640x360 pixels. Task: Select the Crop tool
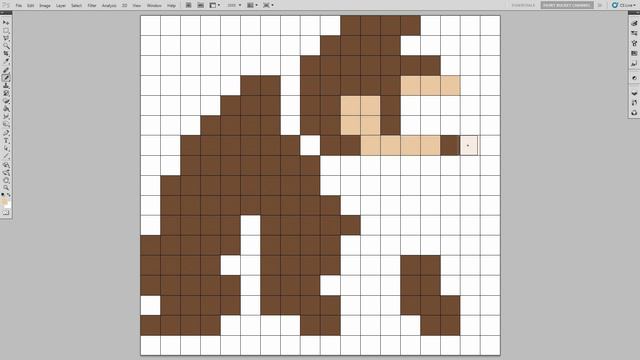coord(6,53)
